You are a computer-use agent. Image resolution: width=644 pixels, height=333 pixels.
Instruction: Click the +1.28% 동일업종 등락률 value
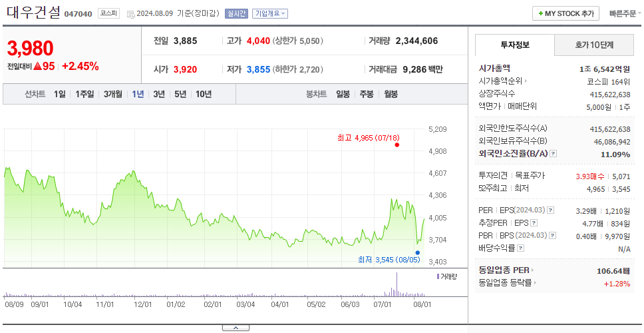pos(617,284)
